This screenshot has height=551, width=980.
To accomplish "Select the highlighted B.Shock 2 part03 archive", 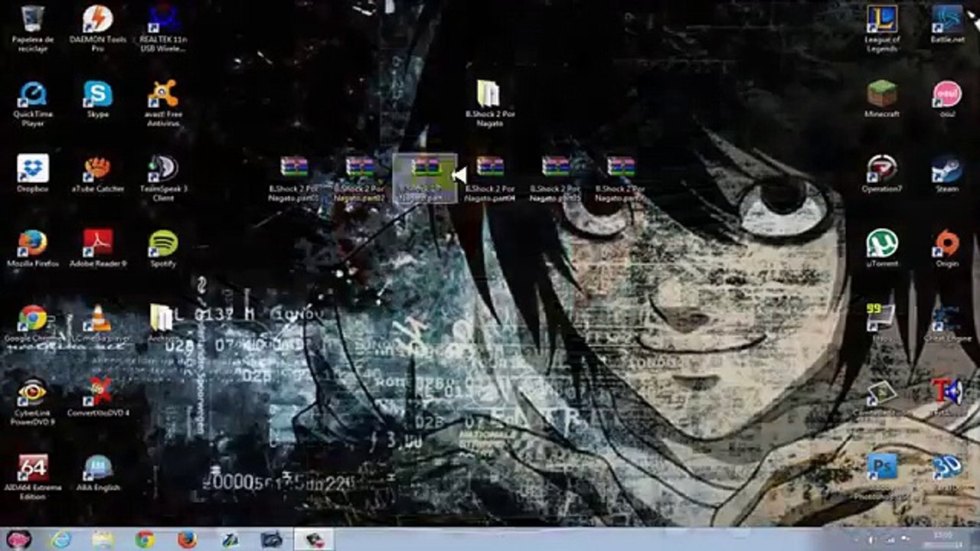I will (x=425, y=179).
